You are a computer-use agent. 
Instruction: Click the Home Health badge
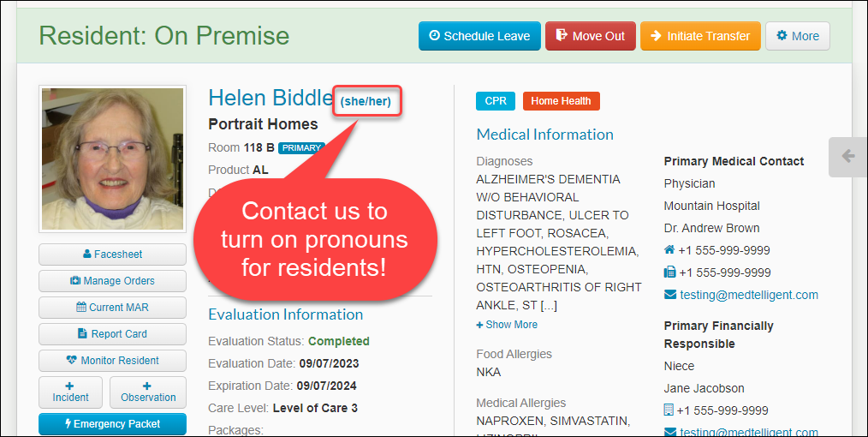pos(561,101)
